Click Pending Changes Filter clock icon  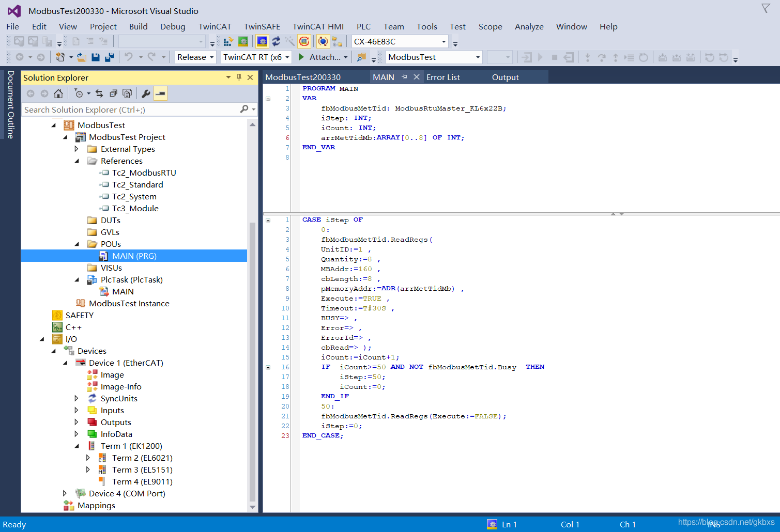point(79,93)
